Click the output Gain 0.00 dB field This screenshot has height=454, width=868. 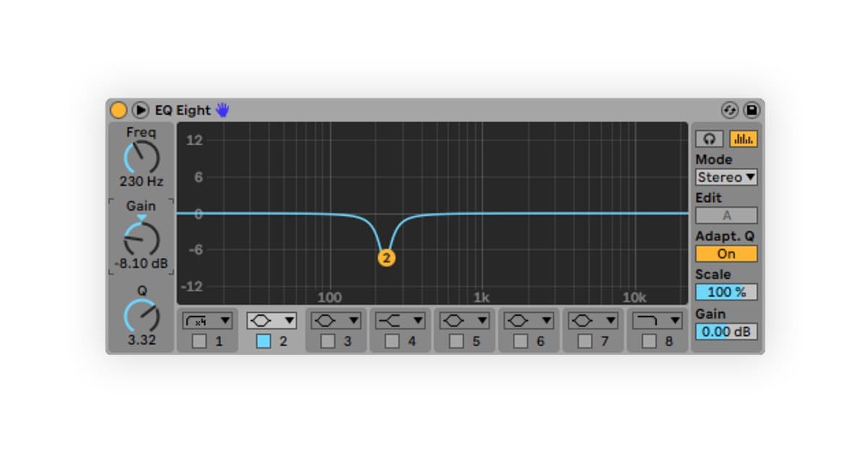(x=726, y=332)
